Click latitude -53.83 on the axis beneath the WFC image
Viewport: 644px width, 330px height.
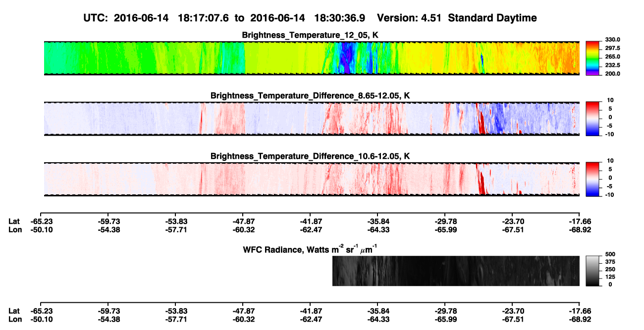point(175,311)
